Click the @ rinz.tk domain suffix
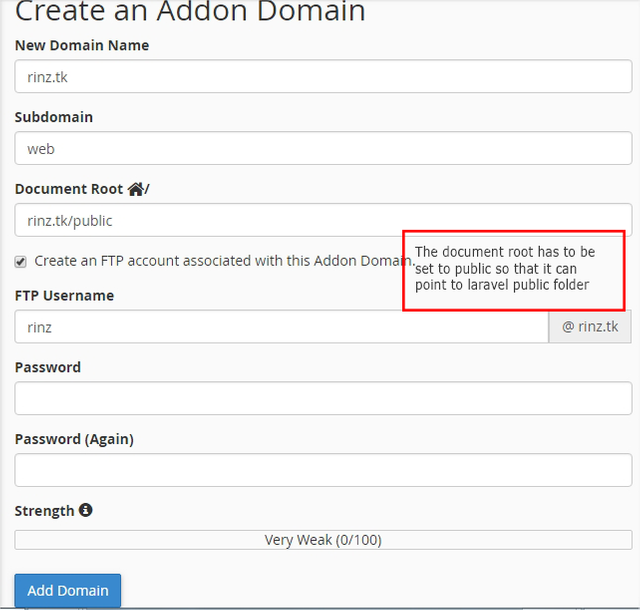 pos(590,327)
